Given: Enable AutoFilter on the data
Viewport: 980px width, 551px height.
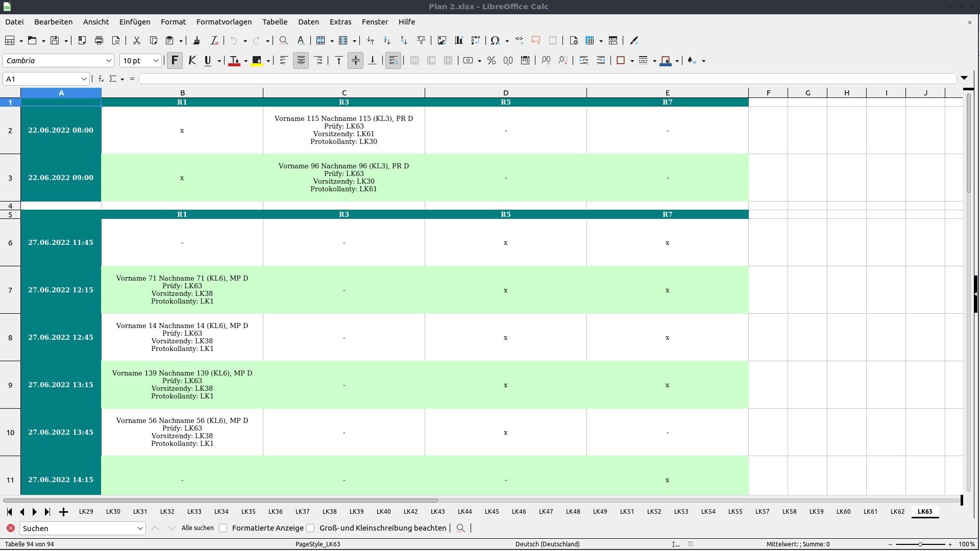Looking at the screenshot, I should pos(421,40).
